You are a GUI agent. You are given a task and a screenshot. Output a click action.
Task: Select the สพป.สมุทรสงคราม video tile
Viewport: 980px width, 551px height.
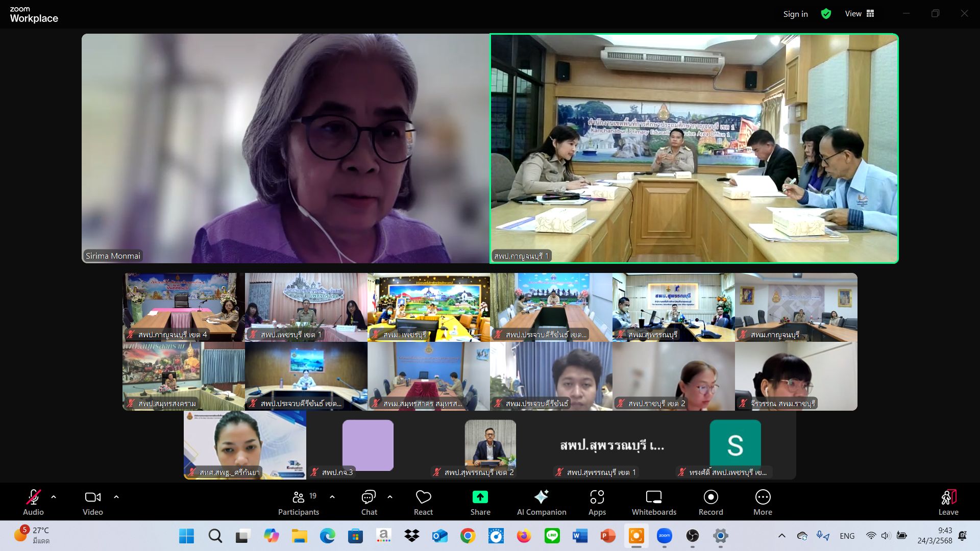tap(184, 376)
